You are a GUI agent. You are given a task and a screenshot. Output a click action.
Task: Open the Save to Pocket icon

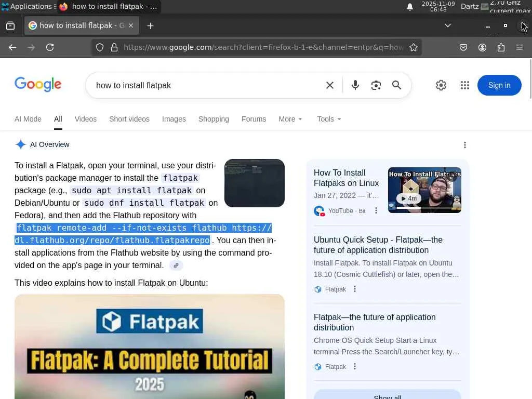463,47
